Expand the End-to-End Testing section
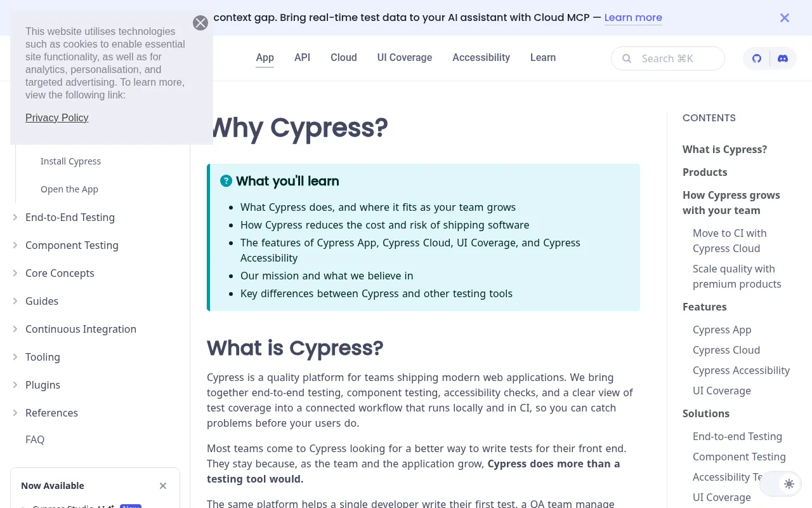Image resolution: width=812 pixels, height=508 pixels. 15,217
